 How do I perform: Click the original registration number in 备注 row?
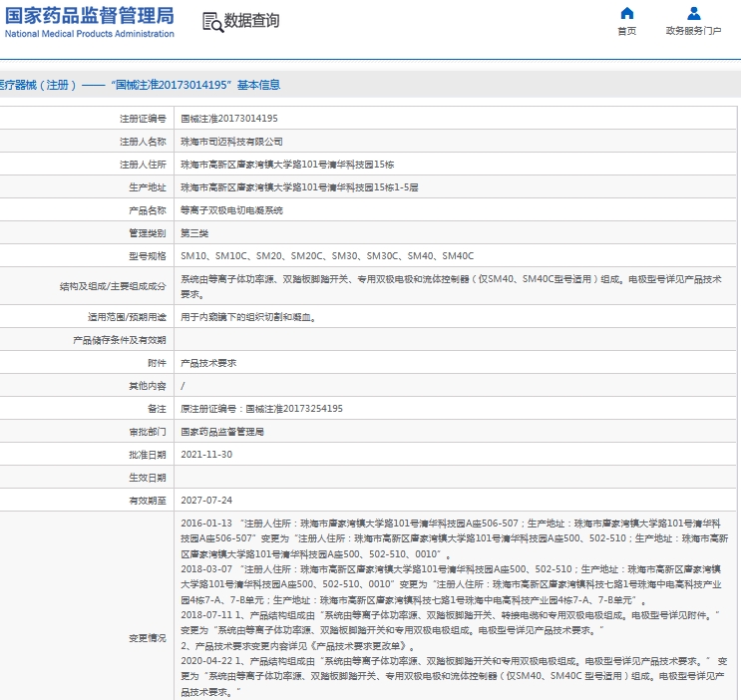(261, 409)
